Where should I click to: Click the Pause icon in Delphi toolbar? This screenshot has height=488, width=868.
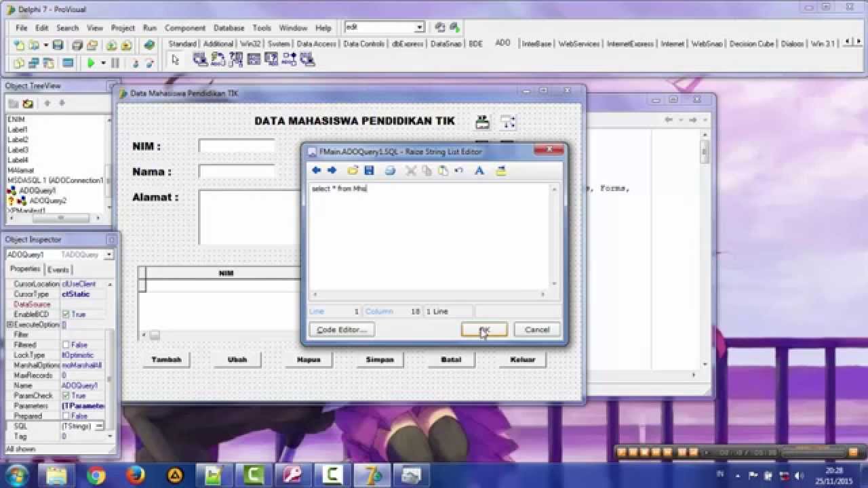(115, 63)
